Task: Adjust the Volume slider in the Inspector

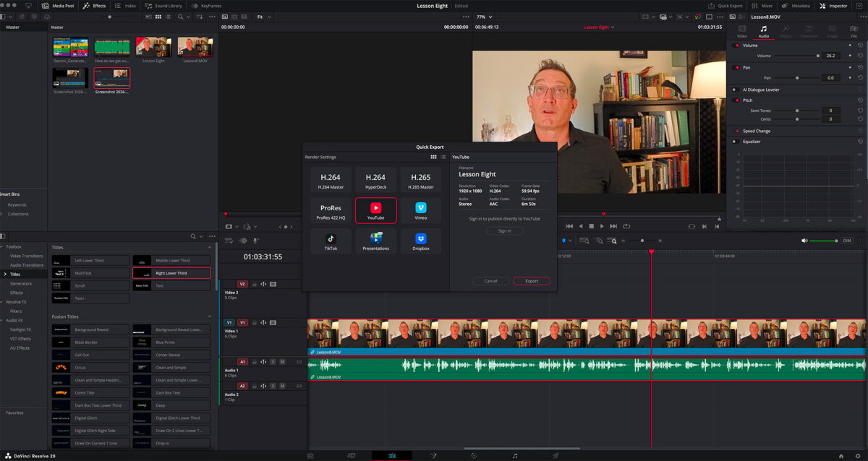Action: point(798,56)
